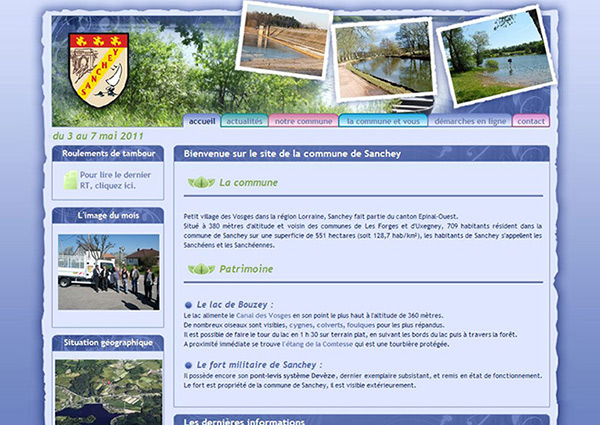Click the Les dernières informations header
The image size is (600, 425).
tap(244, 421)
